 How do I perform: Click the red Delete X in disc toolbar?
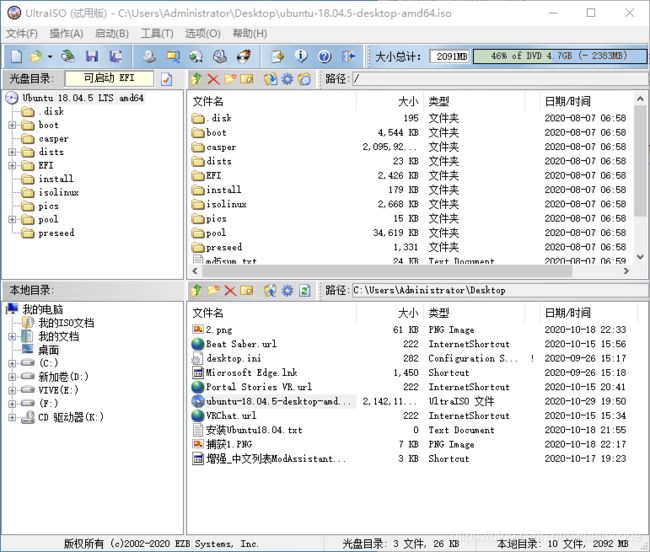(x=213, y=79)
